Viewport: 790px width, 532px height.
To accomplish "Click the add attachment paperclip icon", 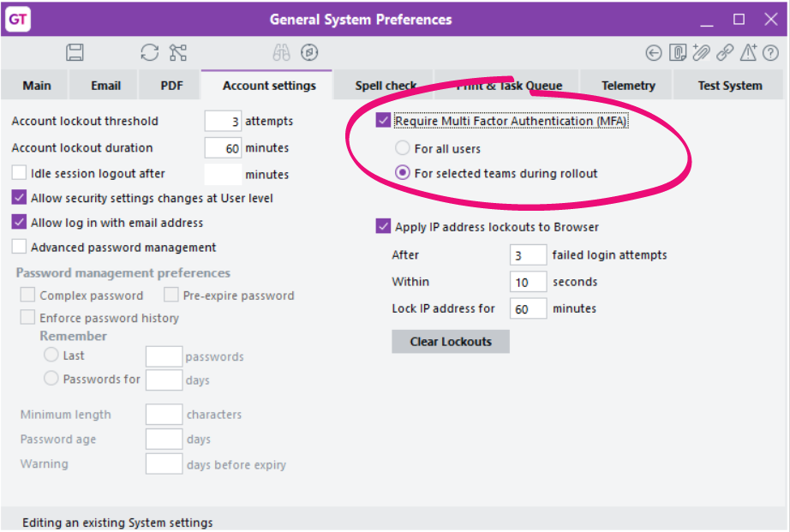I will click(701, 54).
